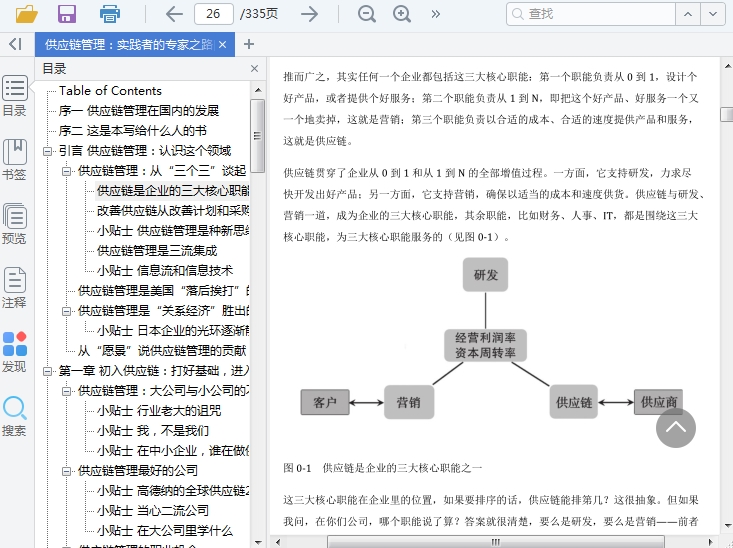
Task: Collapse 供应链管理最好的公司 node
Action: [66, 471]
